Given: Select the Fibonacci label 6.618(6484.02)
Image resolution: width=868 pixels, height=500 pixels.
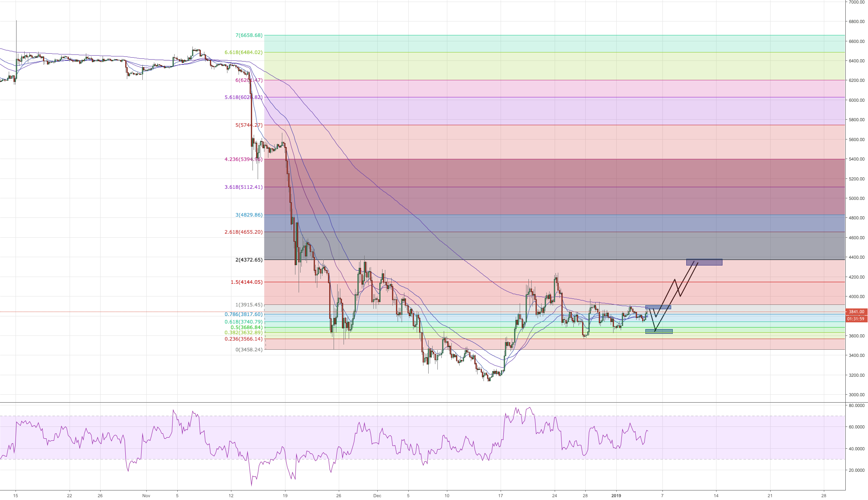Looking at the screenshot, I should point(244,52).
